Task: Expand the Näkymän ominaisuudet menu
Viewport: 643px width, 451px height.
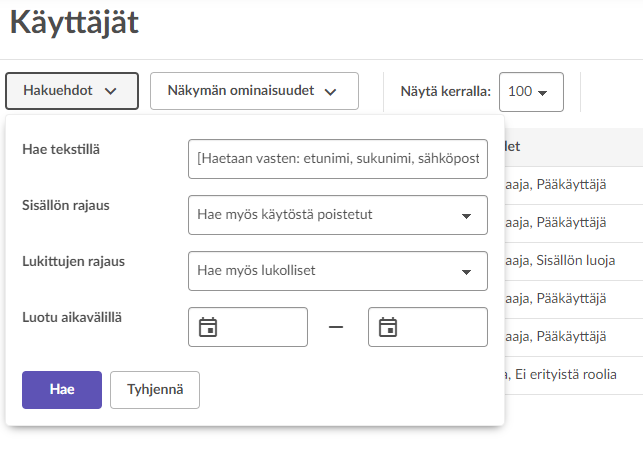Action: [x=254, y=91]
